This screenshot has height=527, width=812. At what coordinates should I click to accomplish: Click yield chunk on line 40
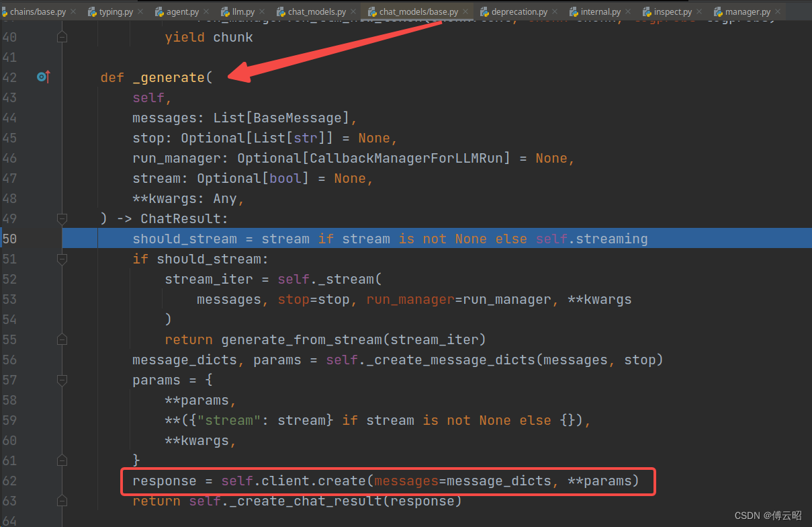(209, 37)
